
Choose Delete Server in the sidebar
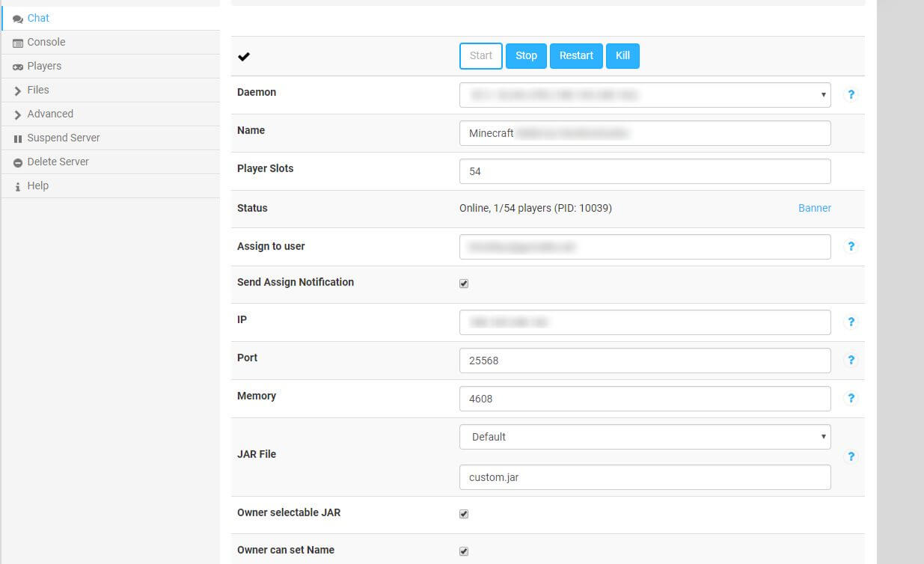point(58,162)
